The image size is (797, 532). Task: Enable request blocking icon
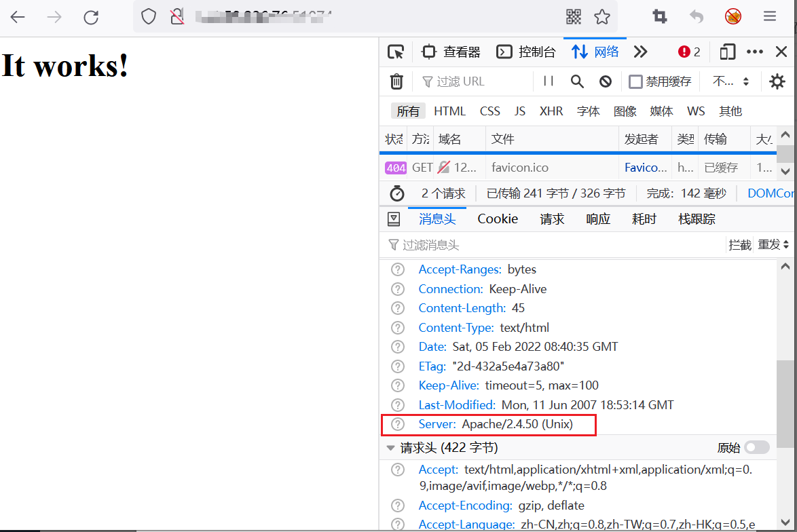click(605, 81)
